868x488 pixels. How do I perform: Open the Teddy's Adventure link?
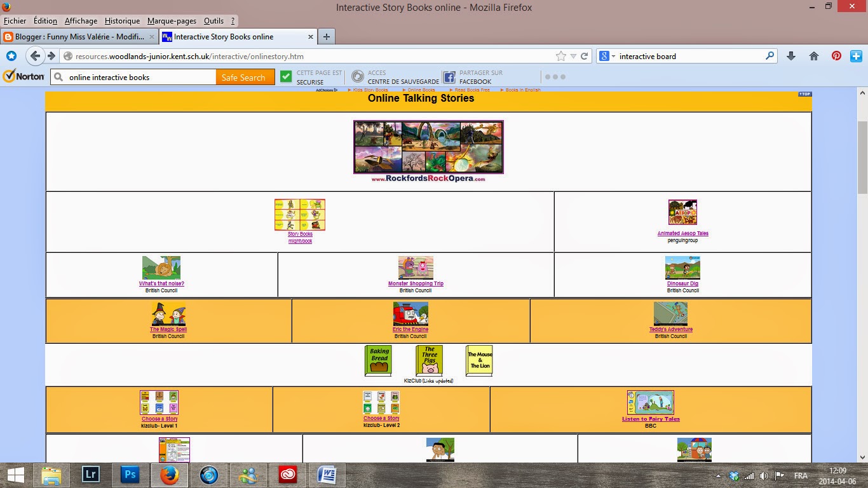(670, 329)
